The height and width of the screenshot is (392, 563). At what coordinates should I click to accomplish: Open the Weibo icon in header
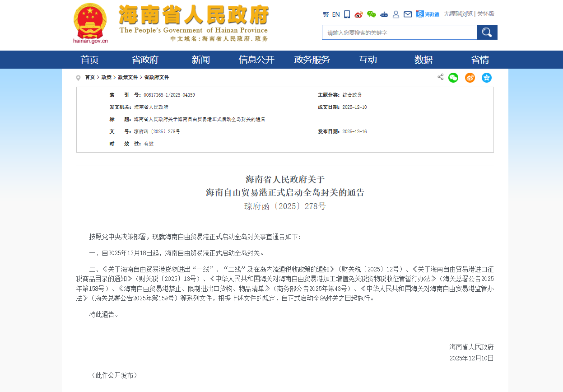(x=358, y=14)
